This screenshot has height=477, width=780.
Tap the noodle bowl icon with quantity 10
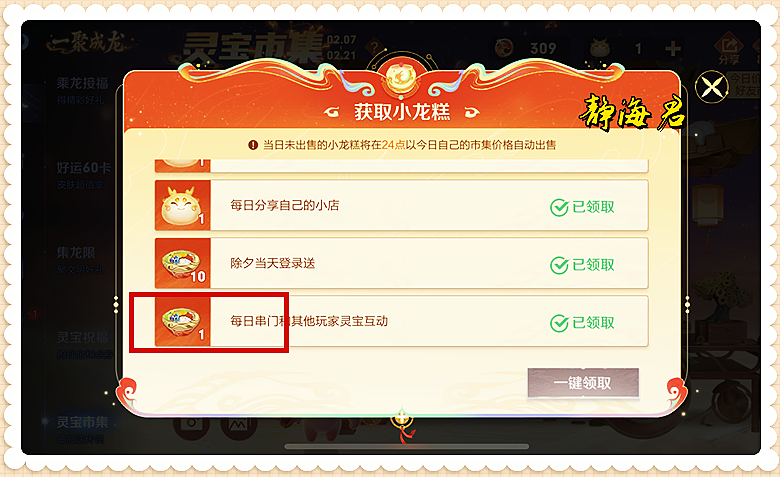pyautogui.click(x=183, y=263)
